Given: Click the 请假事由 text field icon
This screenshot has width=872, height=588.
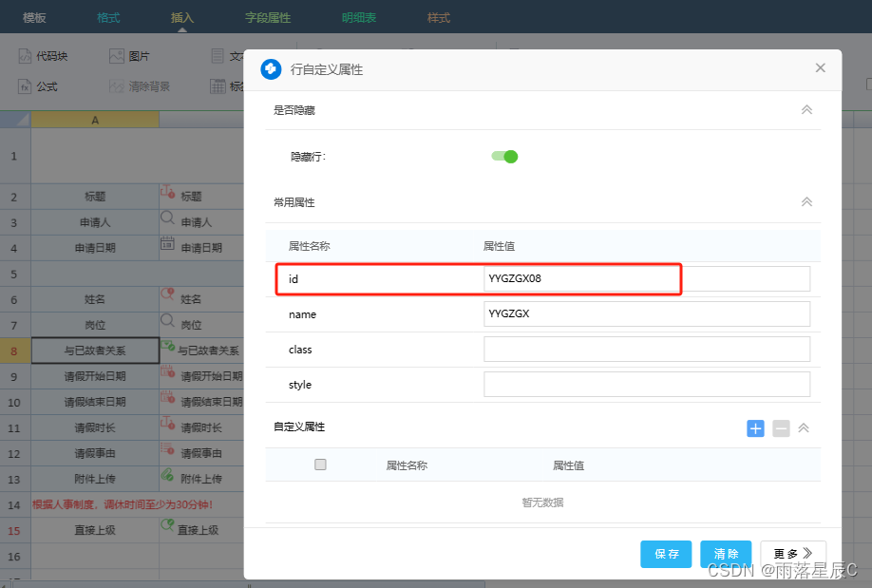Looking at the screenshot, I should [x=167, y=448].
